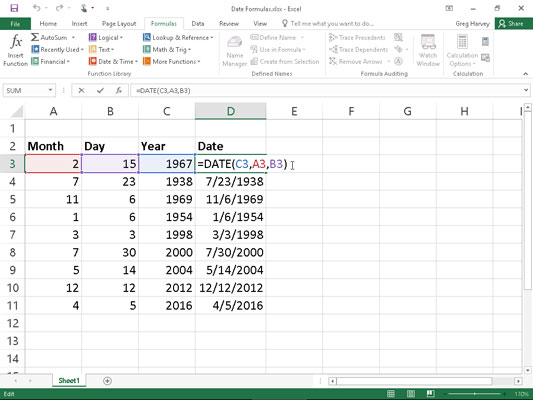This screenshot has height=400, width=533.
Task: Click Trace Precedents
Action: tap(357, 37)
